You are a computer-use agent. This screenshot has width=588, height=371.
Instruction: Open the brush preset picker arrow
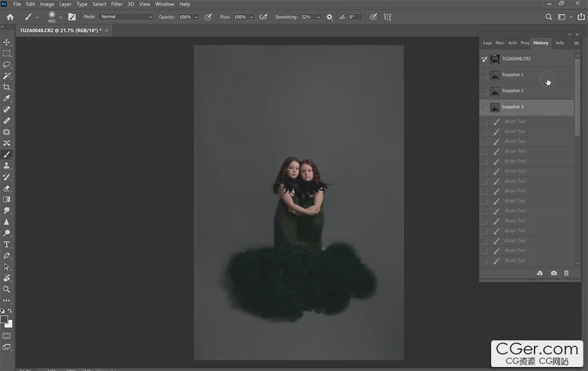click(61, 17)
